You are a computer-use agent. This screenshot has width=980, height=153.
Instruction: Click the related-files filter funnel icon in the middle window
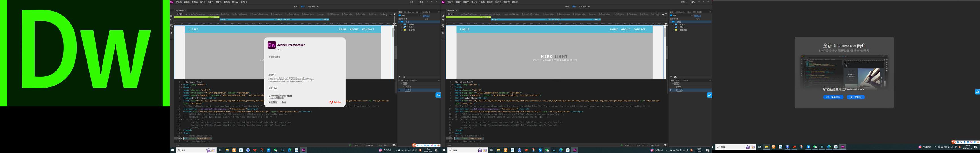click(x=666, y=14)
